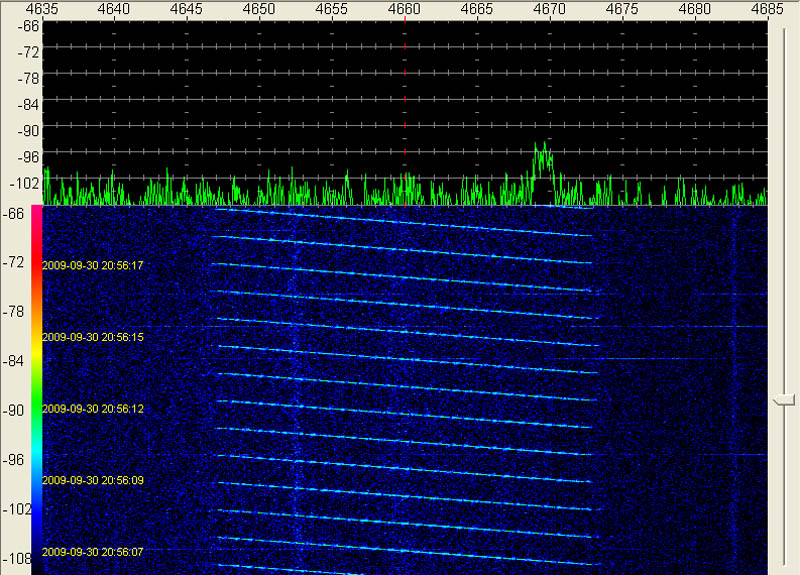Click the 4640 frequency label
This screenshot has width=800, height=575.
click(x=114, y=9)
